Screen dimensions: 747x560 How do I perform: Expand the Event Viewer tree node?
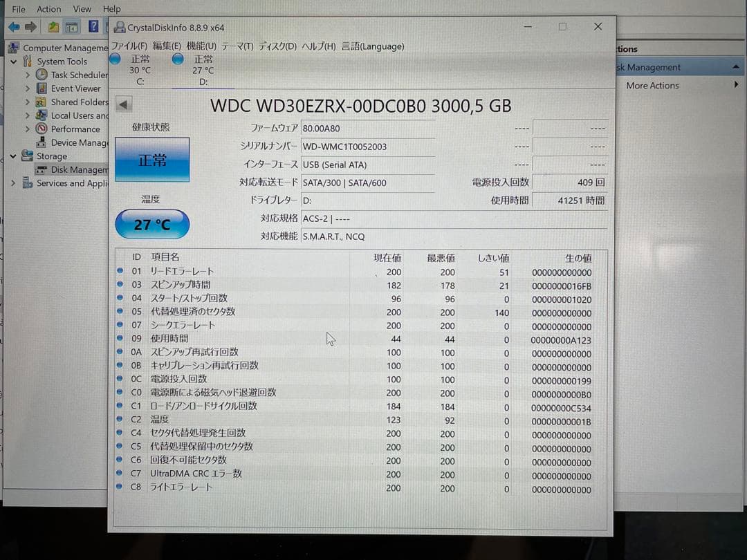pyautogui.click(x=28, y=88)
